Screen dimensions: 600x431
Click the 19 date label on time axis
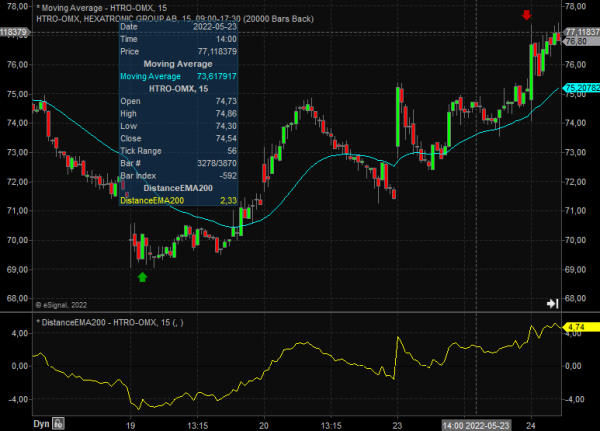tap(130, 425)
